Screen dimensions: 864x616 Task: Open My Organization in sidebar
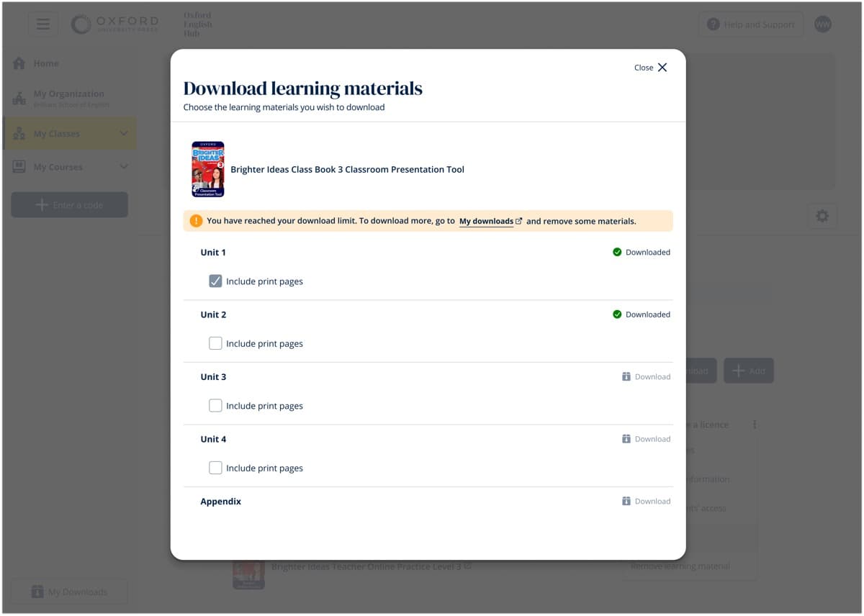point(68,94)
